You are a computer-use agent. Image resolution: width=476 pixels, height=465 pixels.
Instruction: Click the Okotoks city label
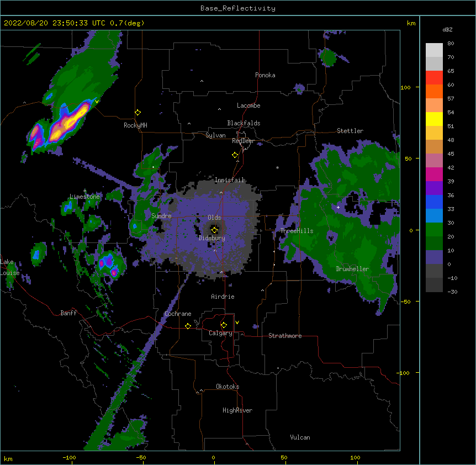pyautogui.click(x=228, y=387)
